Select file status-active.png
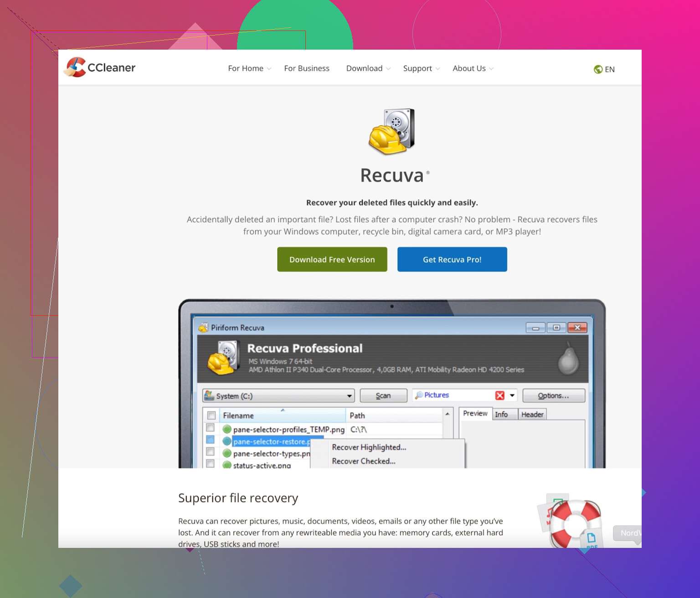The image size is (700, 598). click(x=262, y=465)
